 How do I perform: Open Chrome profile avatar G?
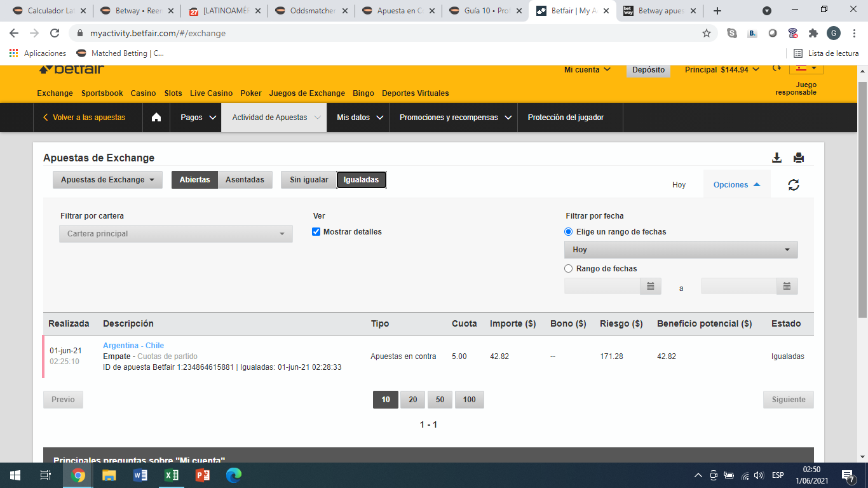click(834, 33)
